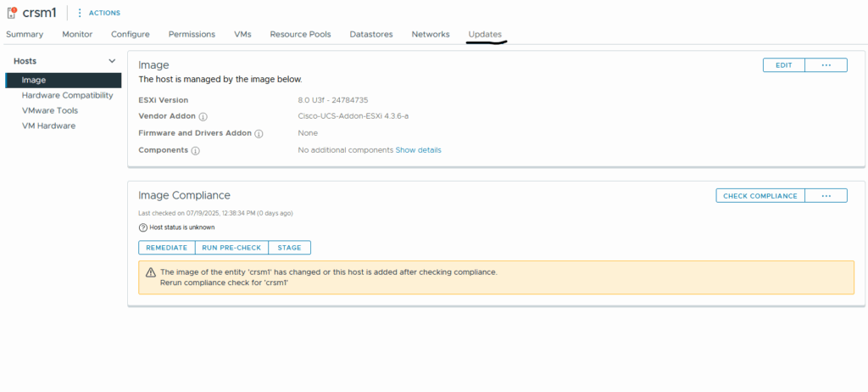The height and width of the screenshot is (392, 868).
Task: Click the Cisco-UCS-Addon-ESXi 4.3.6-a text
Action: tap(353, 116)
